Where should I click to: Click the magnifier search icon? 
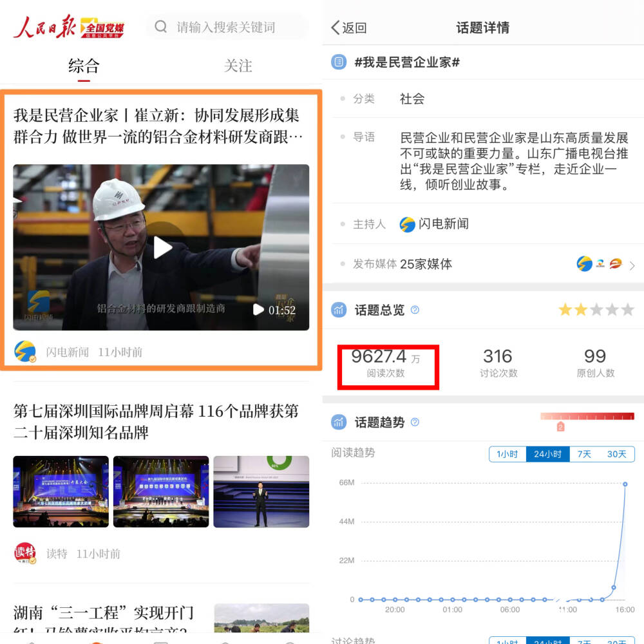[161, 27]
